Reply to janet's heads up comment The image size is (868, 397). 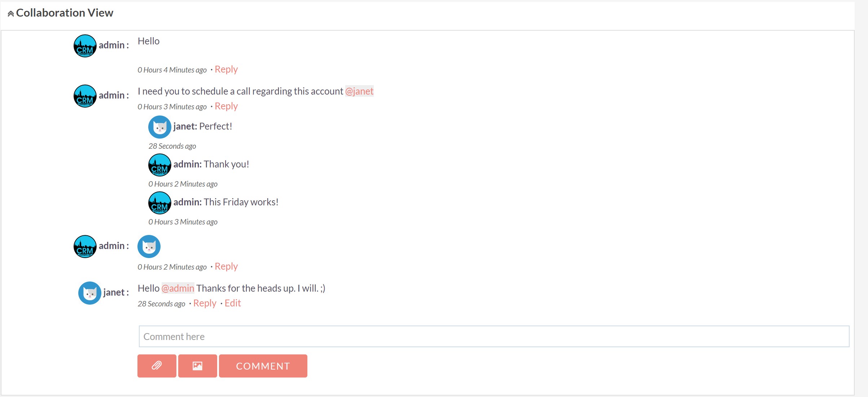point(205,303)
